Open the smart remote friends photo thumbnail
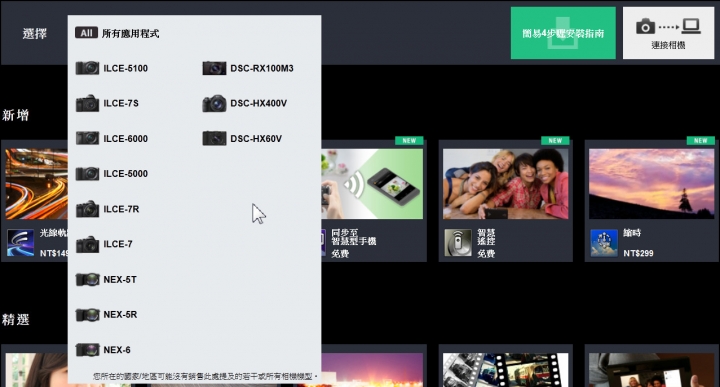720x387 pixels. 506,184
